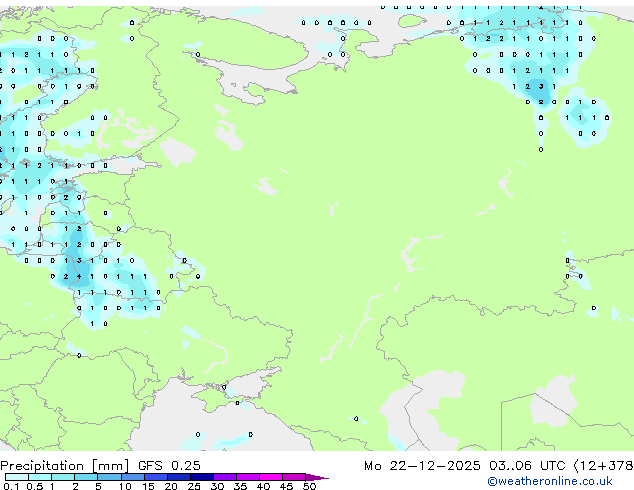This screenshot has width=634, height=490.
Task: Click the '0.1' legend scale label
Action: pos(11,486)
